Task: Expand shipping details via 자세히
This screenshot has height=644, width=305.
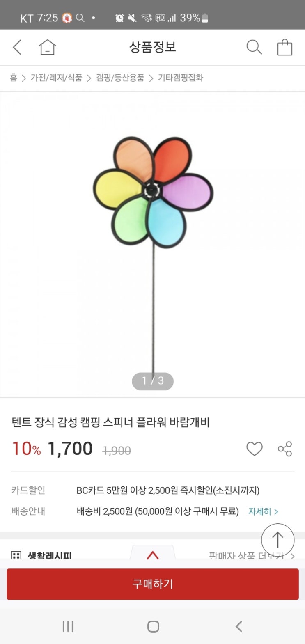Action: coord(263,511)
